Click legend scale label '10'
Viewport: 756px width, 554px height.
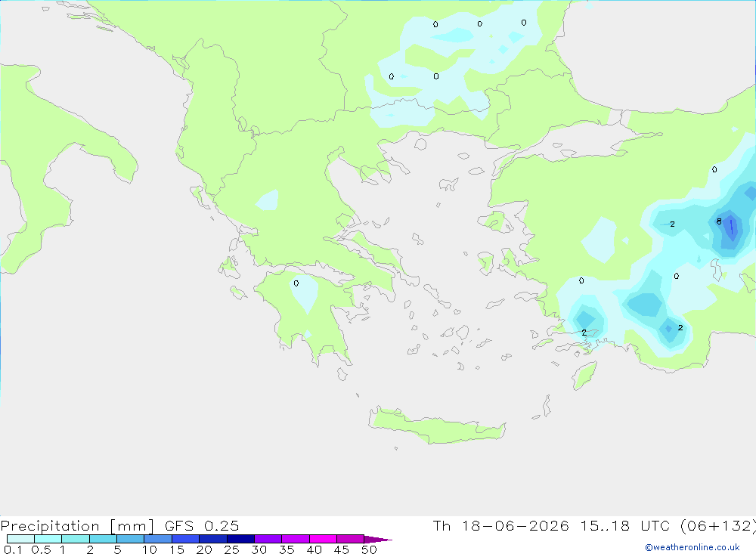click(149, 549)
